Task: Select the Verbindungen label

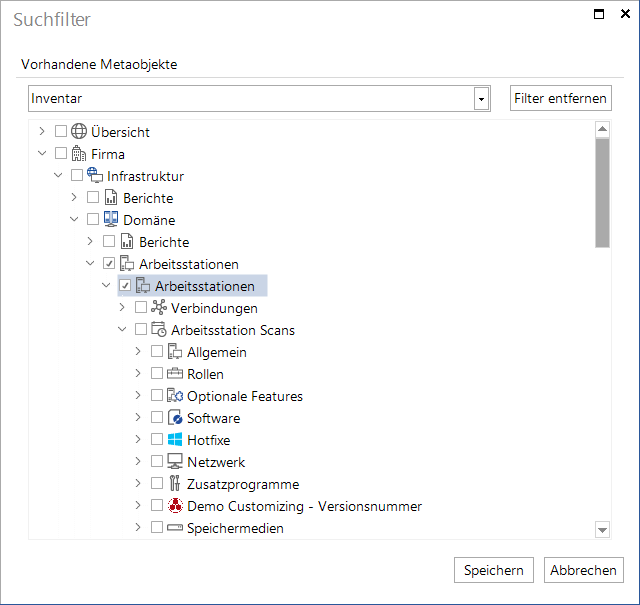Action: [214, 308]
